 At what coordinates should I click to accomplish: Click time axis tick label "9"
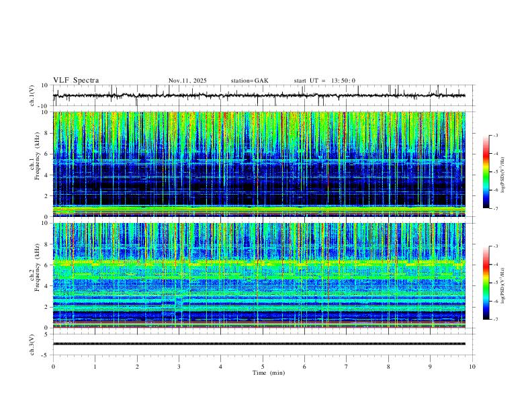[430, 367]
